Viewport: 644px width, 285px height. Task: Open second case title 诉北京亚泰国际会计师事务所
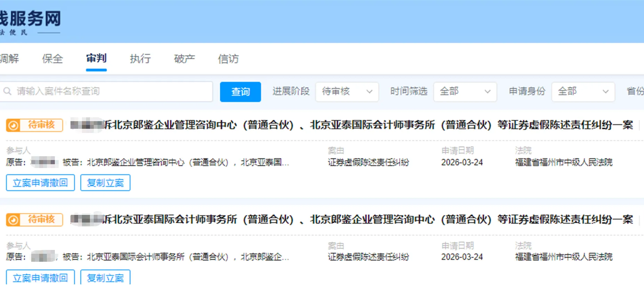(x=352, y=219)
